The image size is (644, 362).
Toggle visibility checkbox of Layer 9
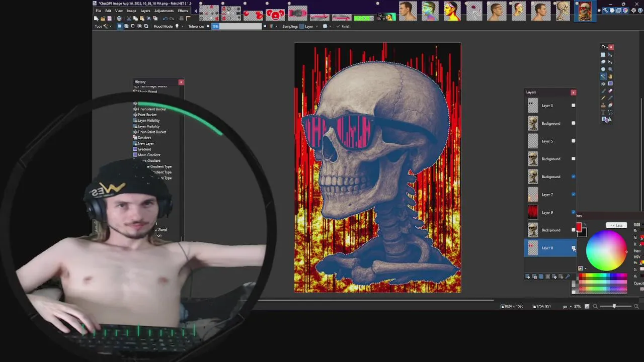pyautogui.click(x=574, y=212)
